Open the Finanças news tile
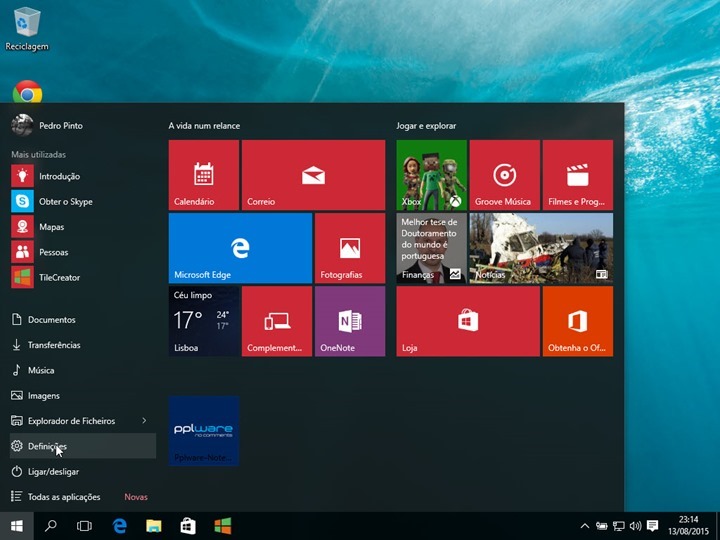The width and height of the screenshot is (720, 540). [431, 248]
